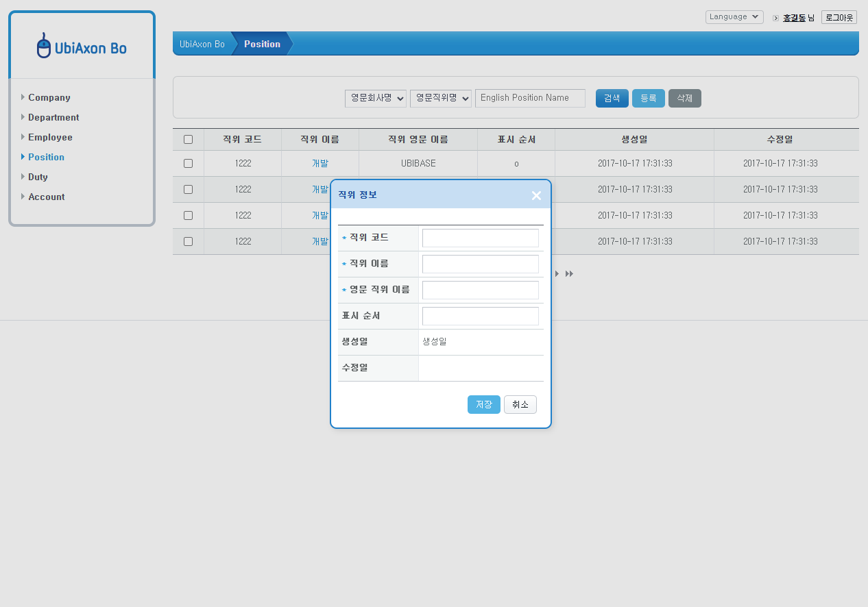
Task: Click the next page arrow in pagination
Action: click(556, 273)
